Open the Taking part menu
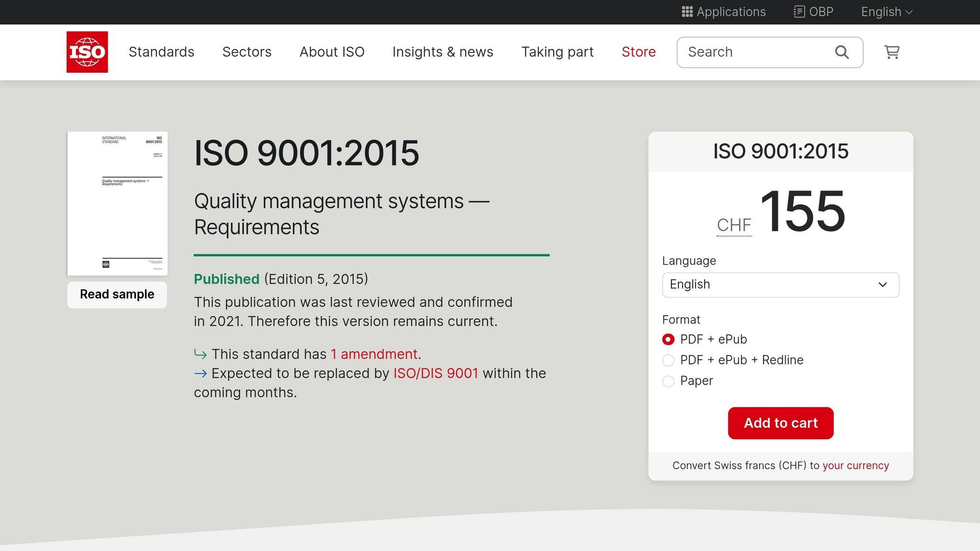Screen dimensions: 980x551 click(x=557, y=52)
